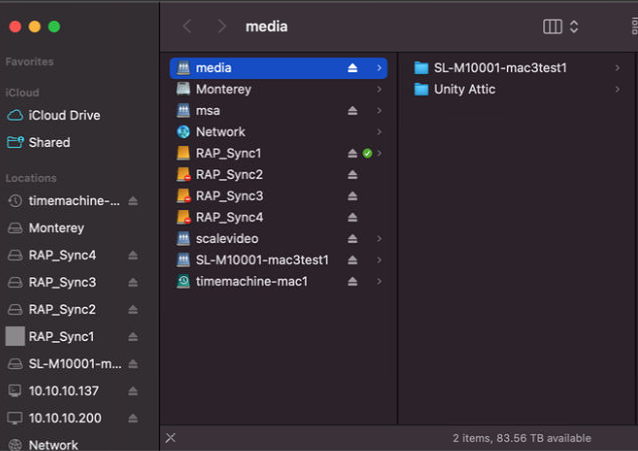Eject the media volume in the list
The height and width of the screenshot is (451, 638).
[x=352, y=68]
